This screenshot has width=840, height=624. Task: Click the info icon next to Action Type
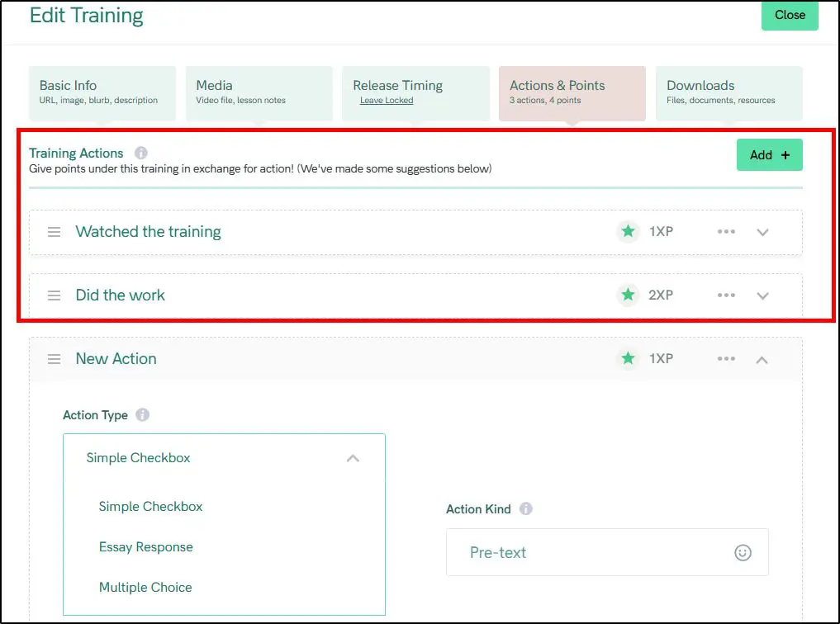pos(142,415)
